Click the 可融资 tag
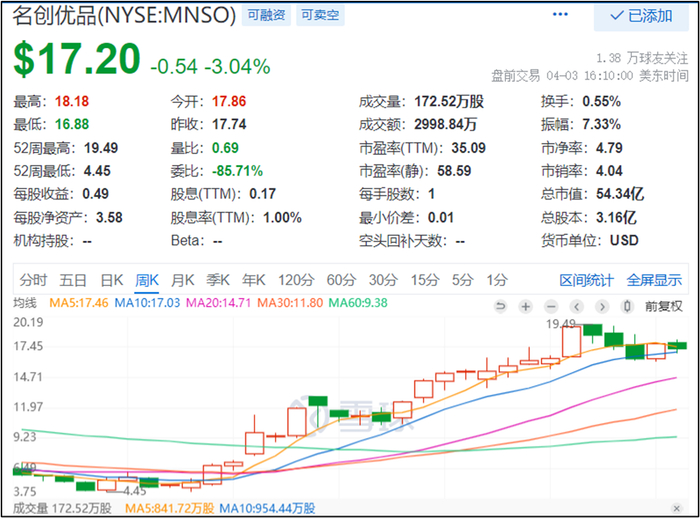700x518 pixels. click(x=267, y=15)
